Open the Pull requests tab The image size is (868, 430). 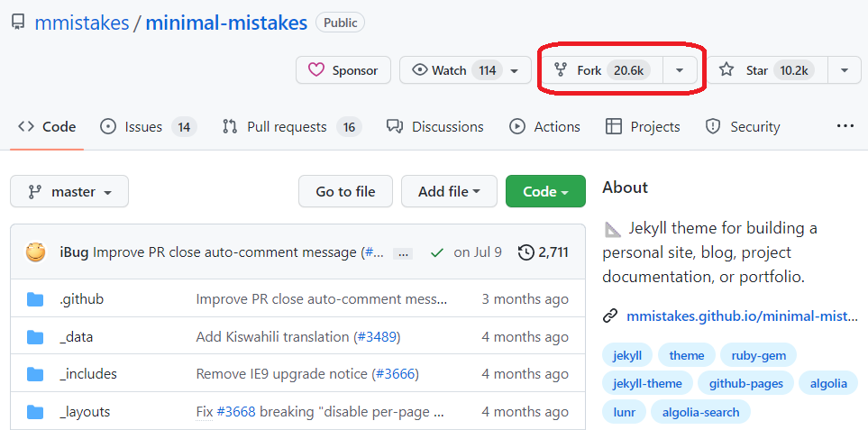(292, 127)
